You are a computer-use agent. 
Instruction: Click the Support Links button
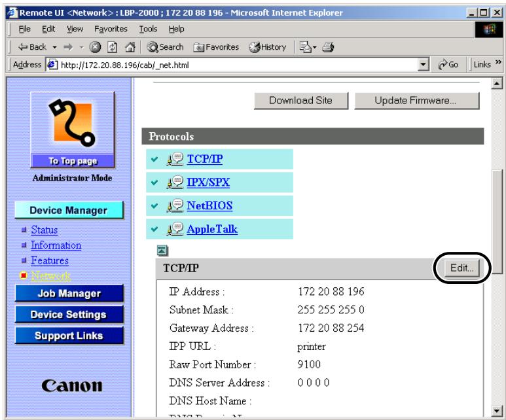(x=69, y=336)
